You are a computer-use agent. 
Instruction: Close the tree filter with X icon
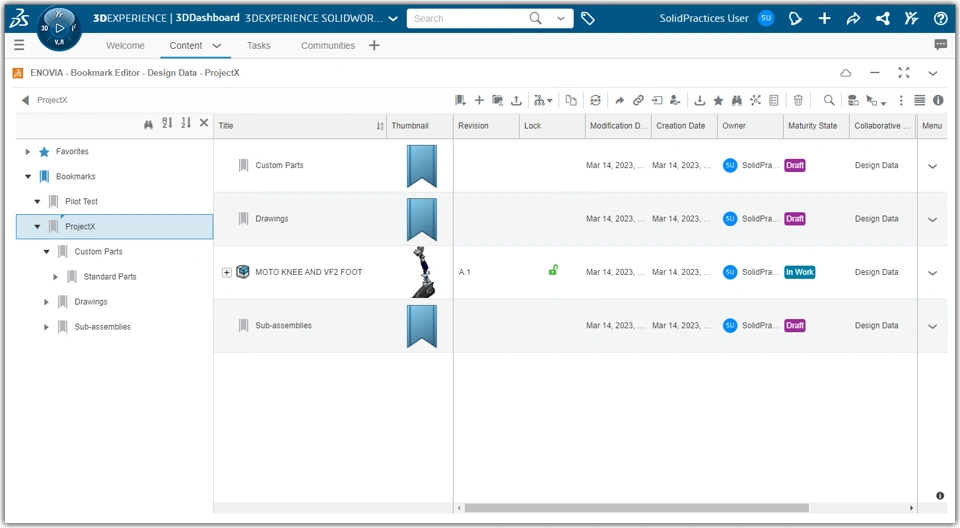[x=204, y=123]
